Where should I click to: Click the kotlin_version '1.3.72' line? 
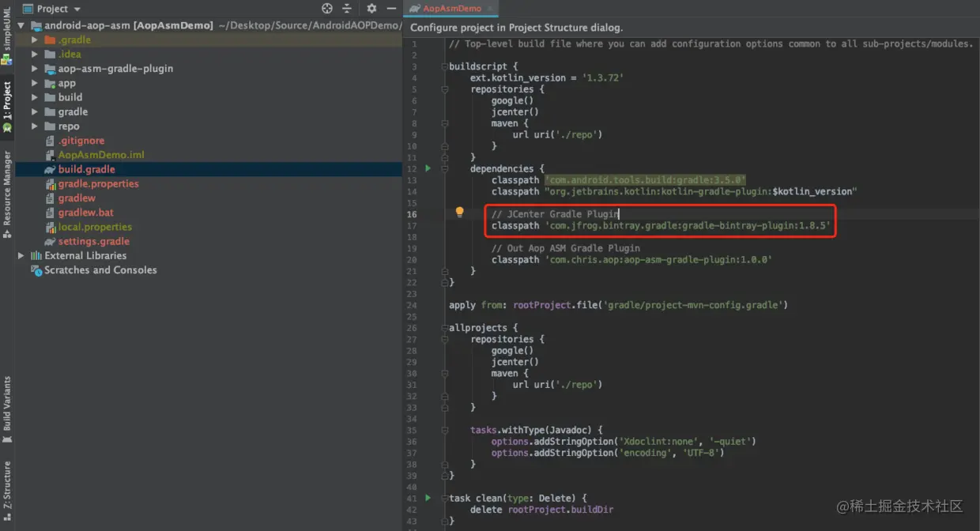coord(546,77)
